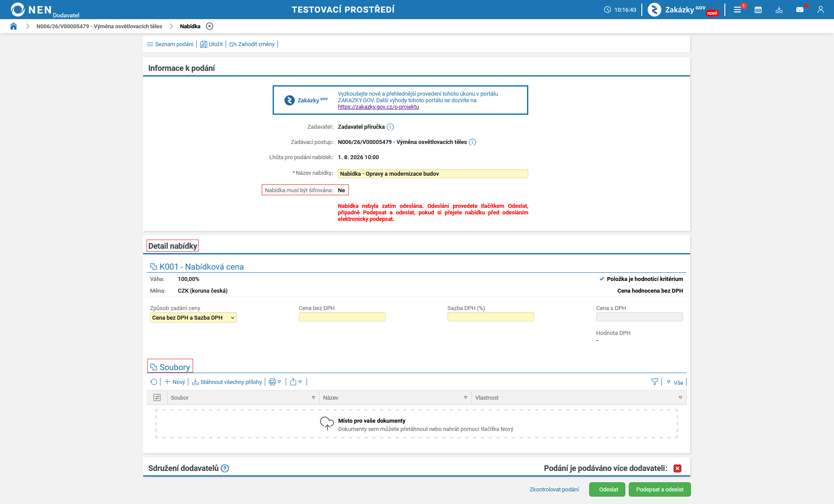Close the Nabídka breadcrumb tab
The width and height of the screenshot is (834, 504).
pyautogui.click(x=210, y=26)
